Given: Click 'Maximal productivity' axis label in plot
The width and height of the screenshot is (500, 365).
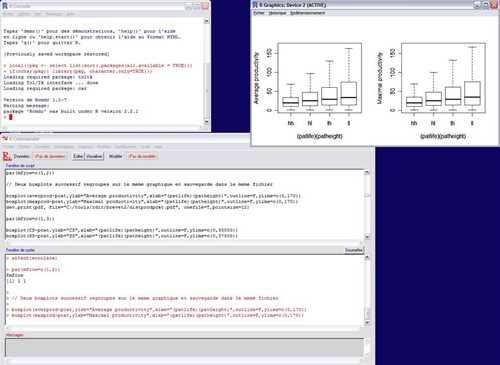Looking at the screenshot, I should pyautogui.click(x=379, y=78).
